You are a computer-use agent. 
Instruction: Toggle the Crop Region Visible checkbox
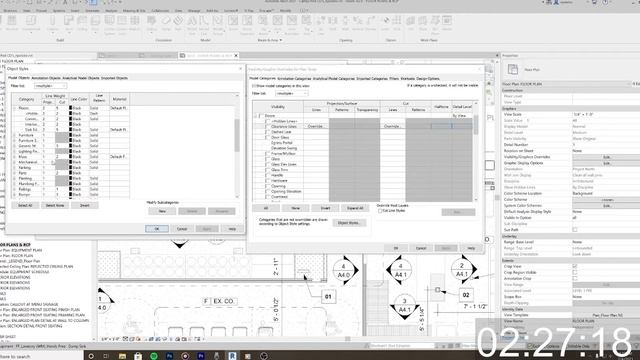click(575, 272)
